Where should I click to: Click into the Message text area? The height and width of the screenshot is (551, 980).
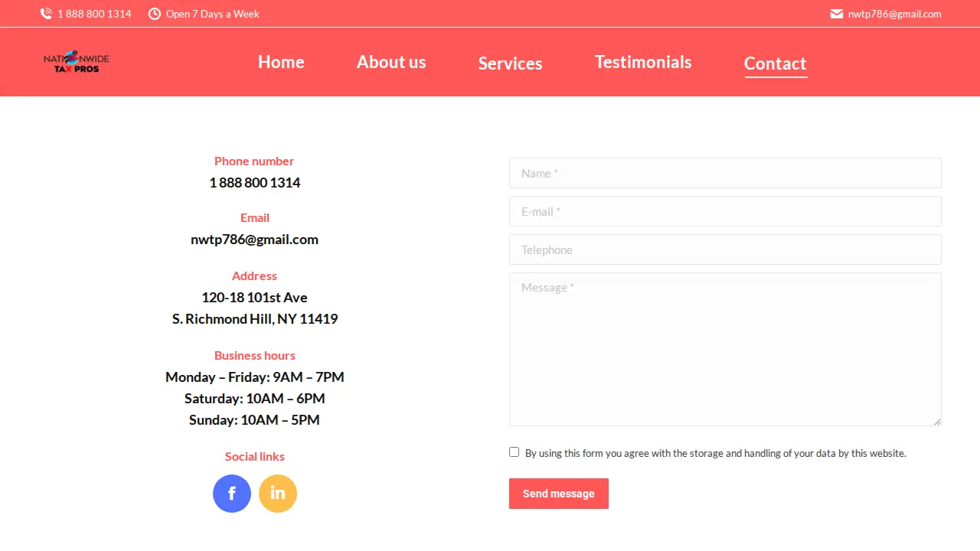coord(725,349)
